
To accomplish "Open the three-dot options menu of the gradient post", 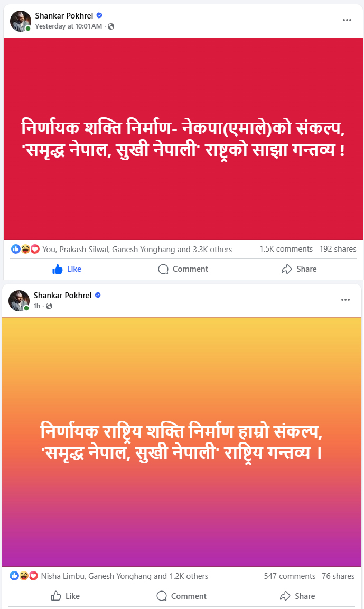I will pos(346,300).
